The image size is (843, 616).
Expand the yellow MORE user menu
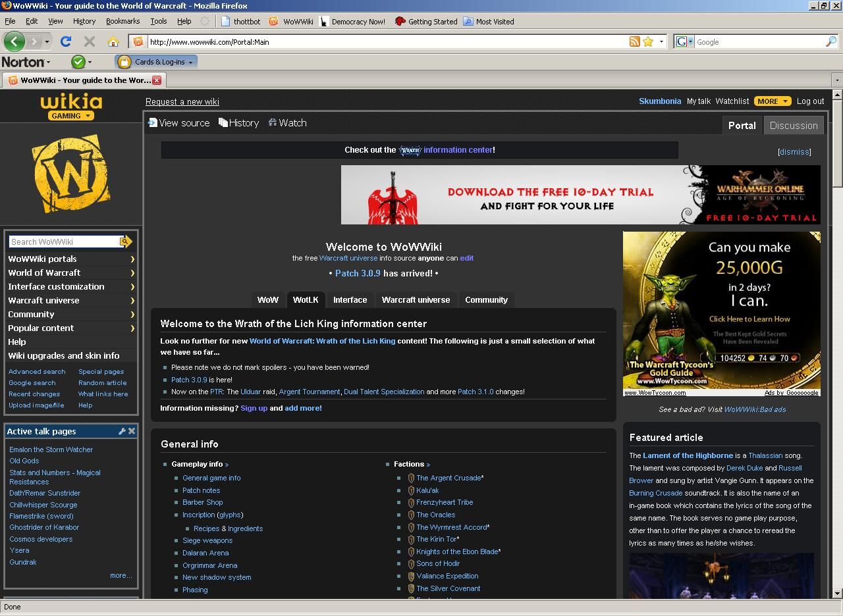773,101
